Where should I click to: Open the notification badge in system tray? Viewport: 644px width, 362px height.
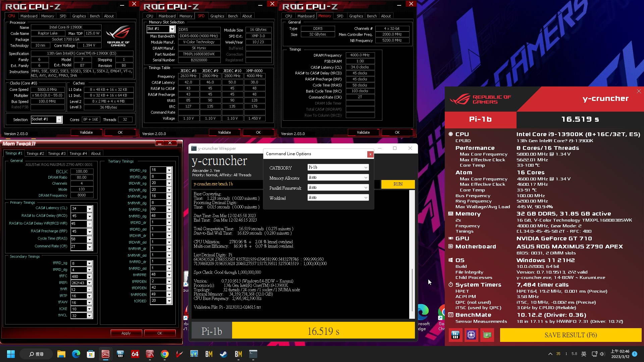635,354
